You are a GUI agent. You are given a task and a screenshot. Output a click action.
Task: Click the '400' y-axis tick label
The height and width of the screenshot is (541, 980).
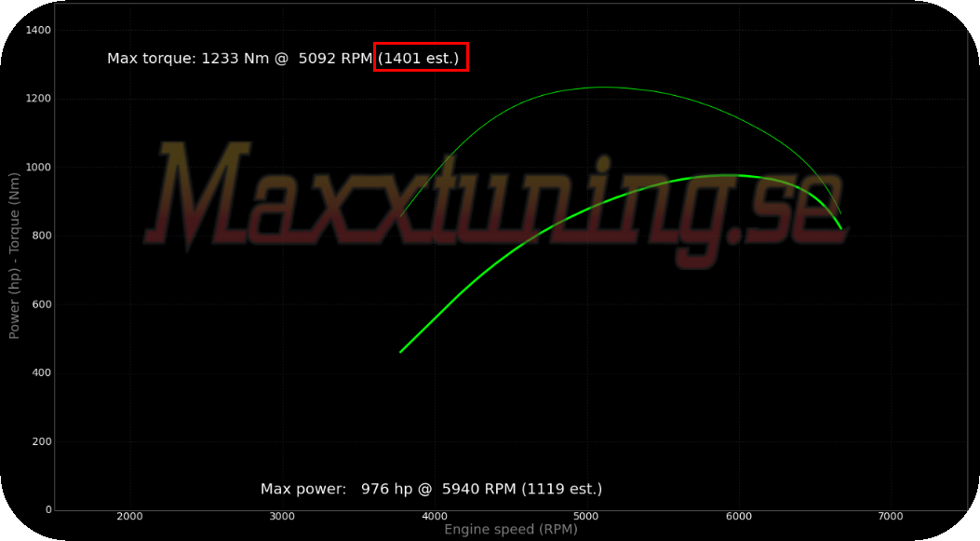tap(41, 372)
